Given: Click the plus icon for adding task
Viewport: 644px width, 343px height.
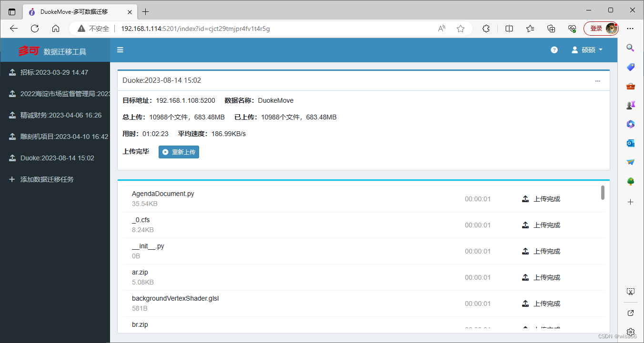Looking at the screenshot, I should pyautogui.click(x=12, y=179).
